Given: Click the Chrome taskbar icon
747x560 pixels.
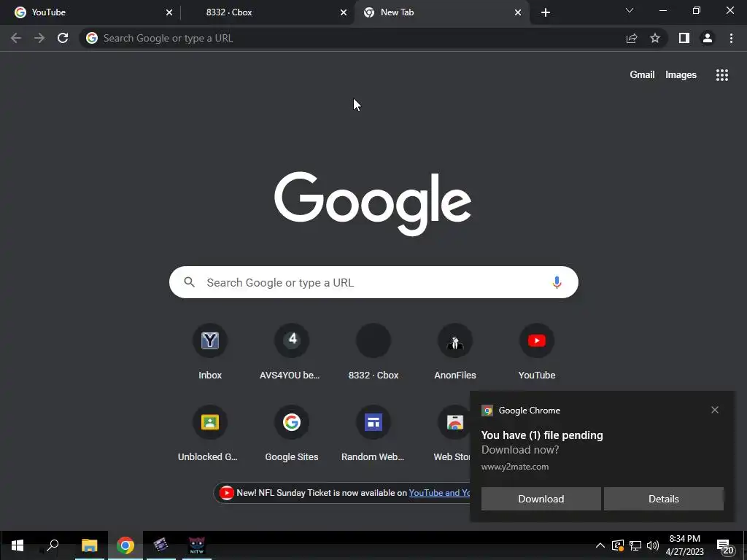Looking at the screenshot, I should click(125, 545).
